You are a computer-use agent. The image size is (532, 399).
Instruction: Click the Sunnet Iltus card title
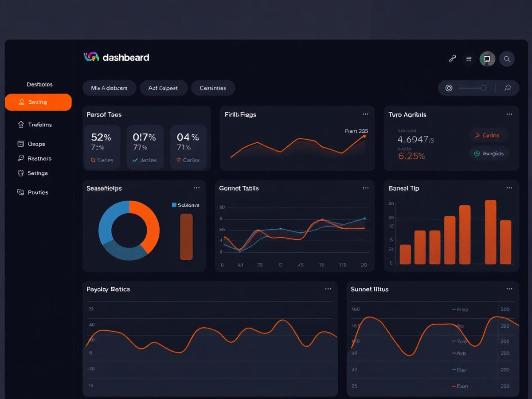369,289
